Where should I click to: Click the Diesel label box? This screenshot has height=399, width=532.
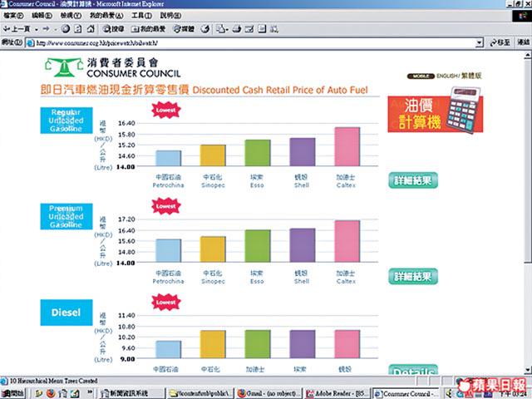tap(66, 313)
